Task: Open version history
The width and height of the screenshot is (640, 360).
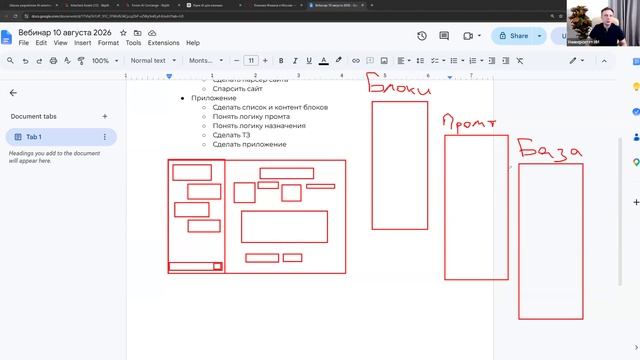Action: [422, 36]
